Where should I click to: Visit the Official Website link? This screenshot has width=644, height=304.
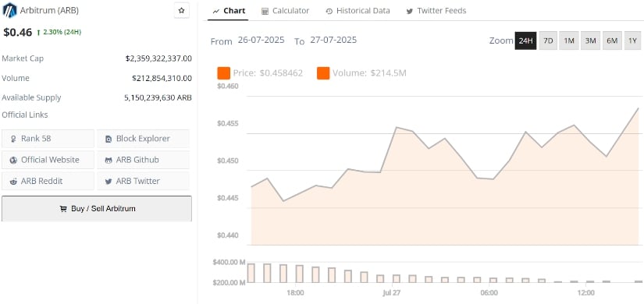(x=48, y=160)
